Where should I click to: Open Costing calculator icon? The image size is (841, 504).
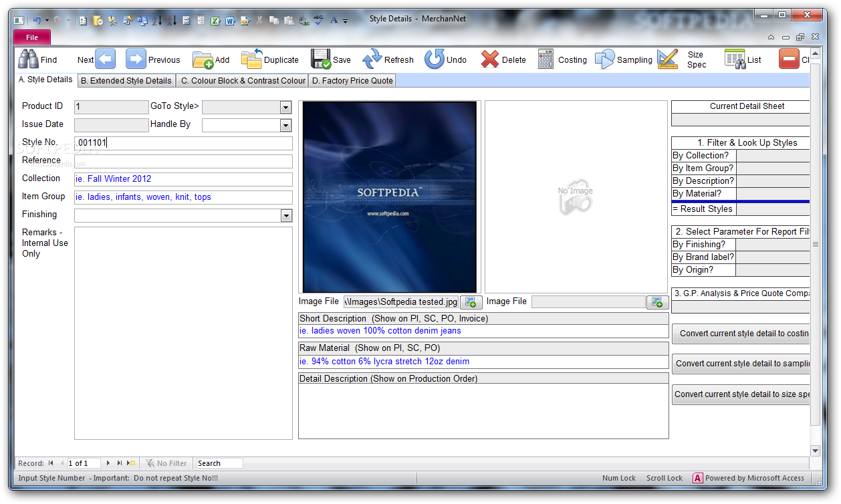(x=546, y=59)
